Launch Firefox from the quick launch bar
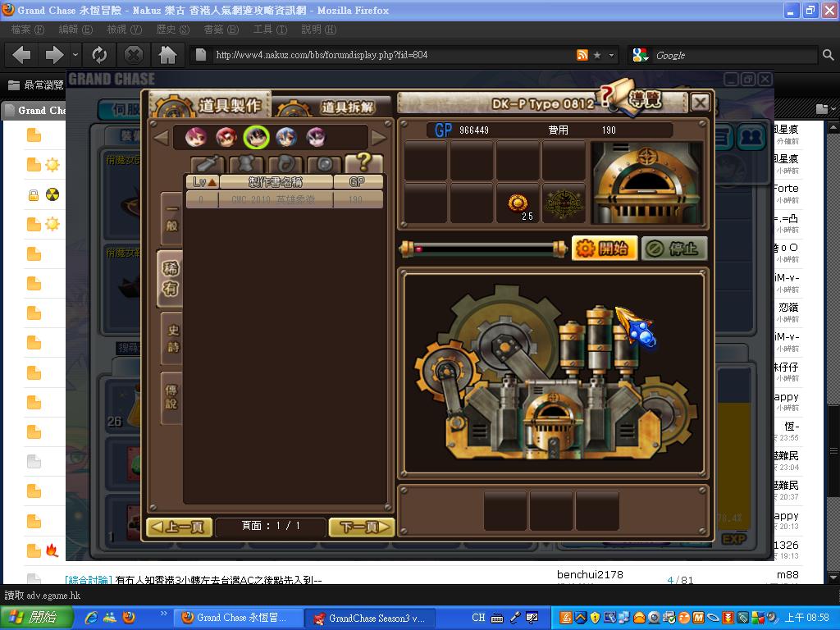The width and height of the screenshot is (840, 630). pyautogui.click(x=129, y=618)
